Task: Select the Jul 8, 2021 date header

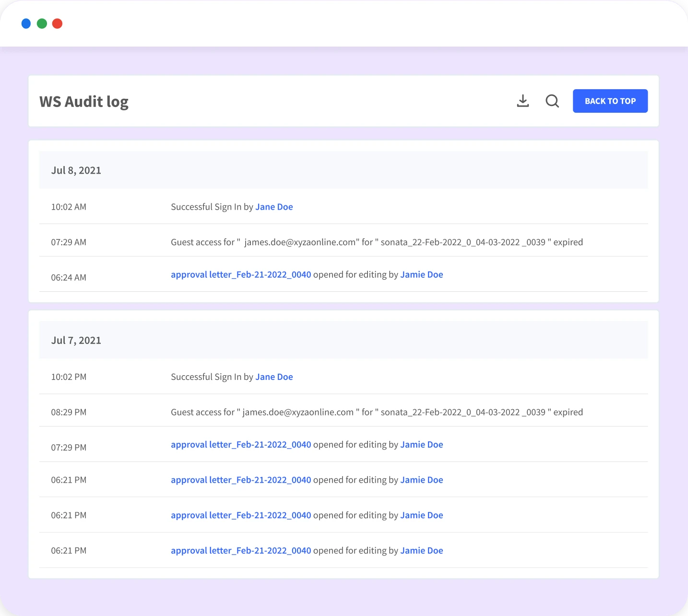Action: point(76,170)
